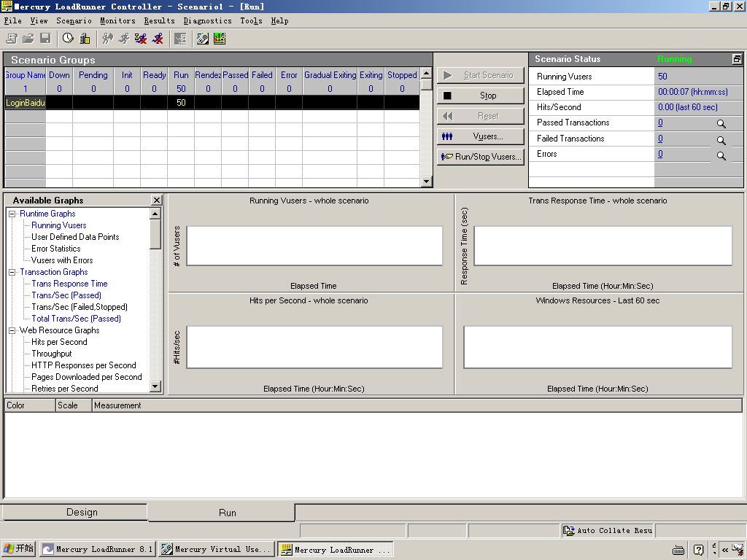Open the on-screen keyboard tray icon
This screenshot has width=747, height=560.
678,550
